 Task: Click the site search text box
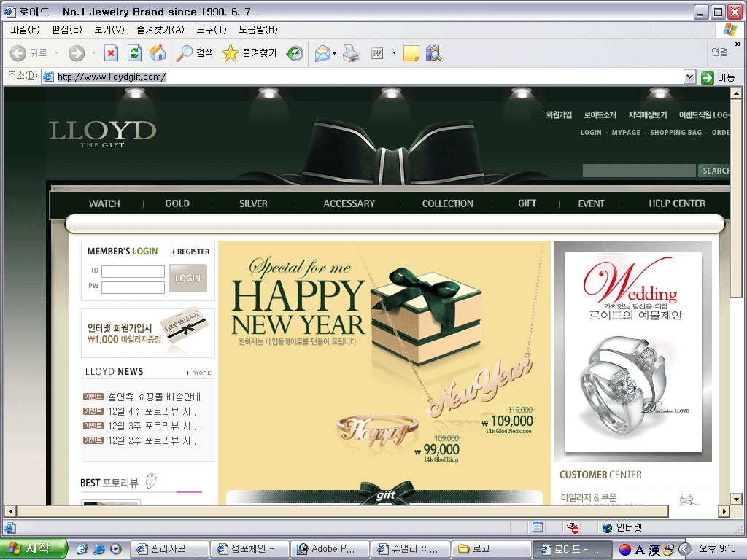639,171
